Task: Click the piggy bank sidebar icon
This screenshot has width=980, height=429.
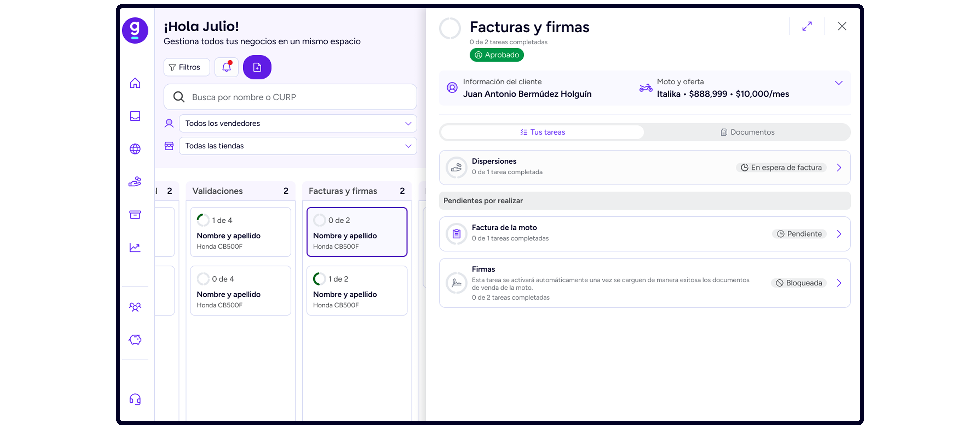Action: coord(135,340)
